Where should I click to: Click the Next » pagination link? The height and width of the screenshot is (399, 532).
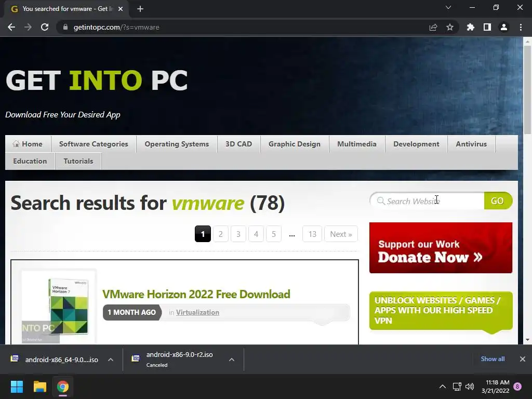pyautogui.click(x=341, y=234)
